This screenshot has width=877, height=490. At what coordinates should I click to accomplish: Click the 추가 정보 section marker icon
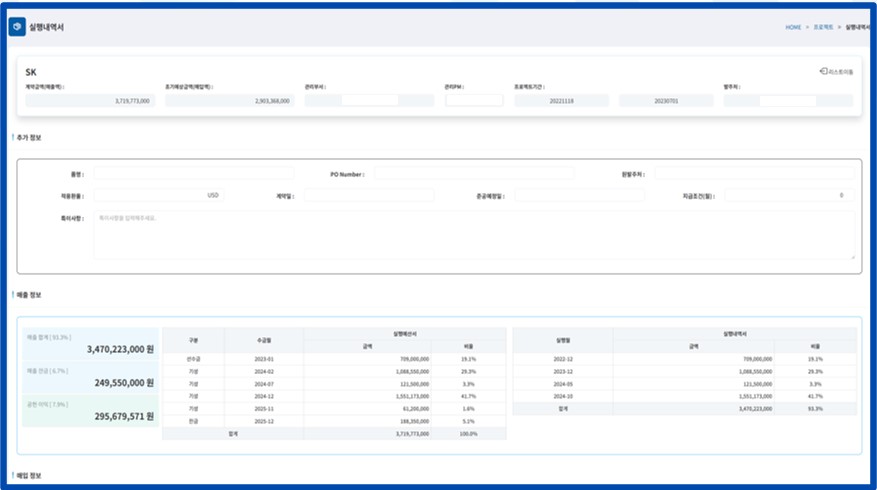(x=13, y=137)
